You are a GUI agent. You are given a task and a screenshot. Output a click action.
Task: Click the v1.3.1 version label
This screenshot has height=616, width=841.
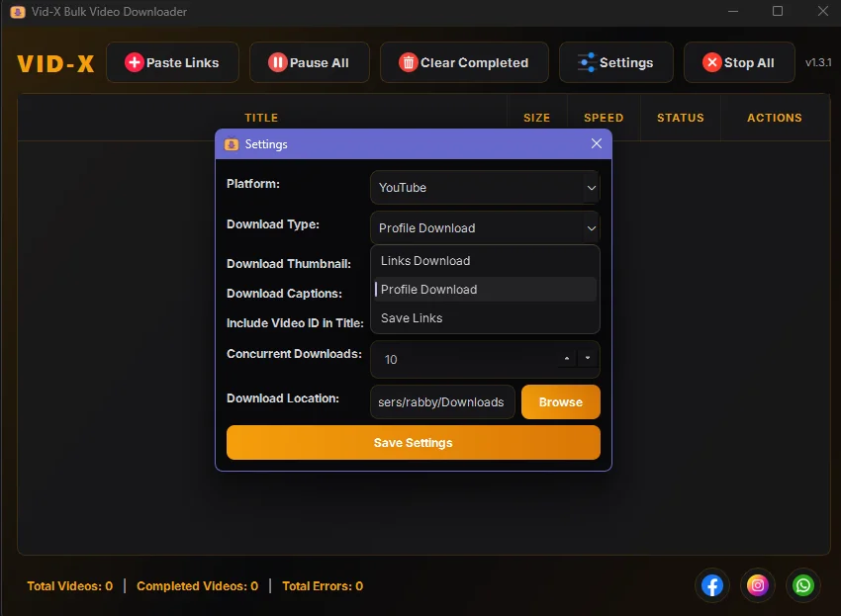pos(818,62)
